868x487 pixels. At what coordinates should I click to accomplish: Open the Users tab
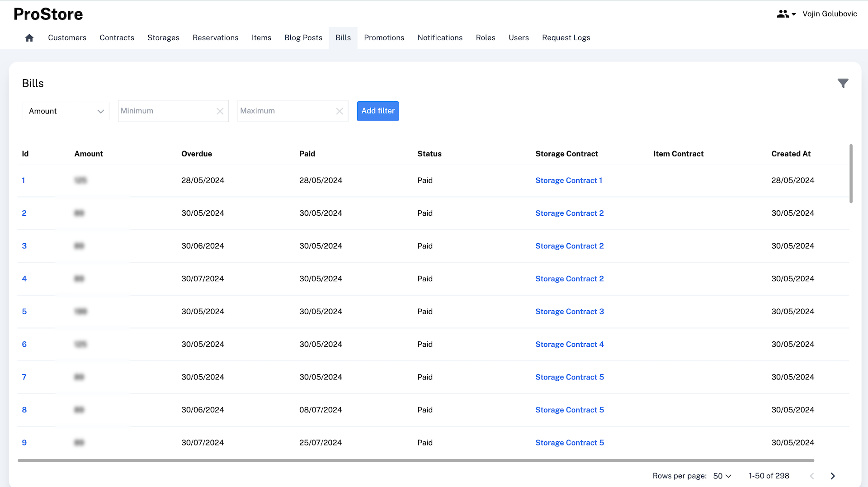click(x=519, y=38)
